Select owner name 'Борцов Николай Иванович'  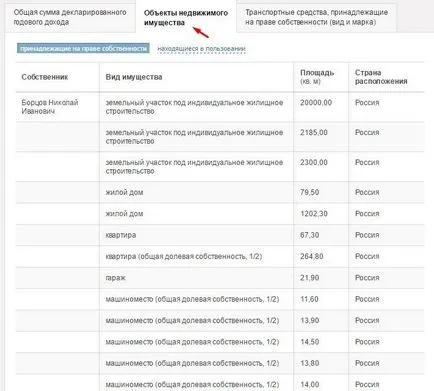pos(50,107)
